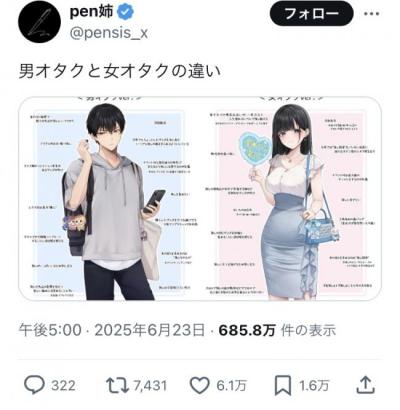
Task: Click the 1.6万 bookmarks count
Action: [x=314, y=386]
